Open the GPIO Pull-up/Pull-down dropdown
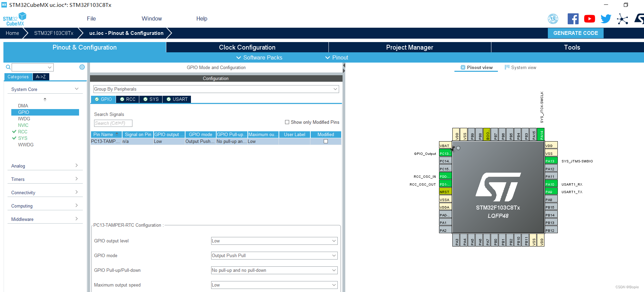This screenshot has width=644, height=292. (x=274, y=270)
